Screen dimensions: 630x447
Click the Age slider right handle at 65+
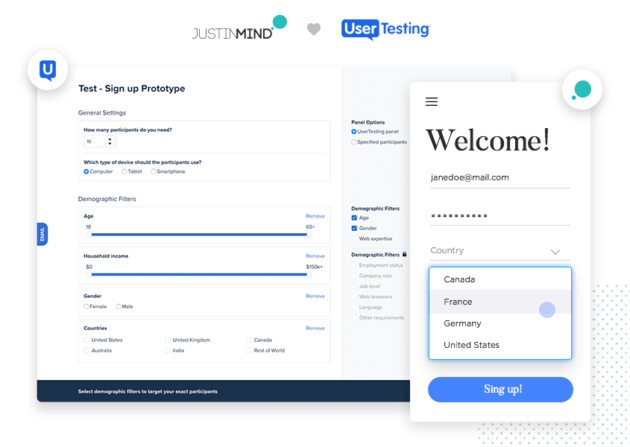[309, 235]
